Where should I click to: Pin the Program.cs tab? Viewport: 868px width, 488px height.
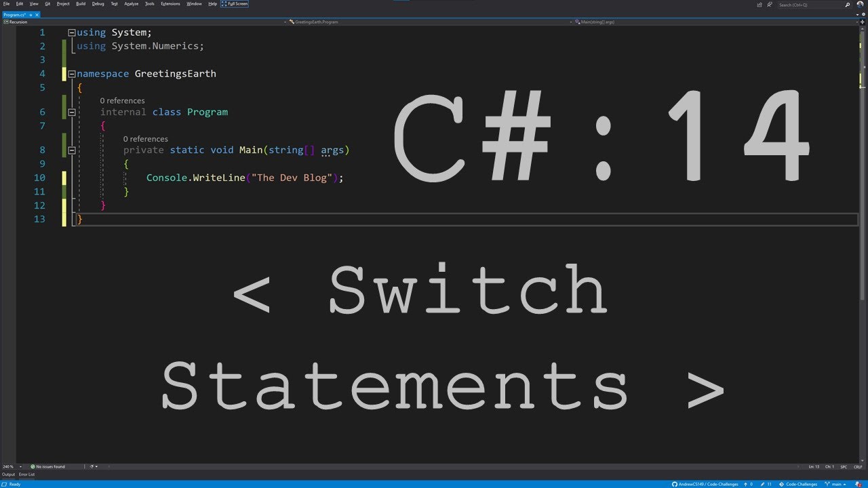coord(32,14)
